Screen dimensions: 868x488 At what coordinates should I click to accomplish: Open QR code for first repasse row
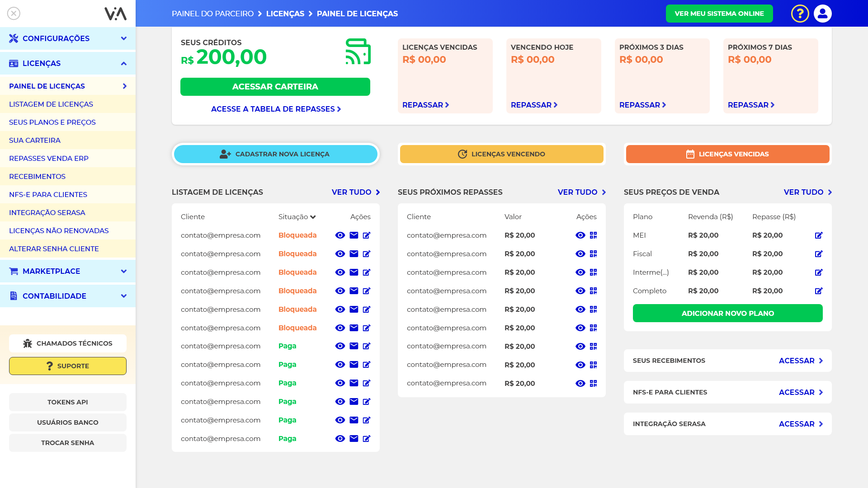pyautogui.click(x=594, y=235)
